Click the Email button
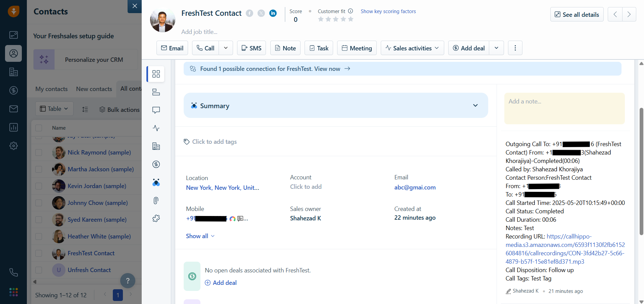The image size is (644, 304). [172, 48]
